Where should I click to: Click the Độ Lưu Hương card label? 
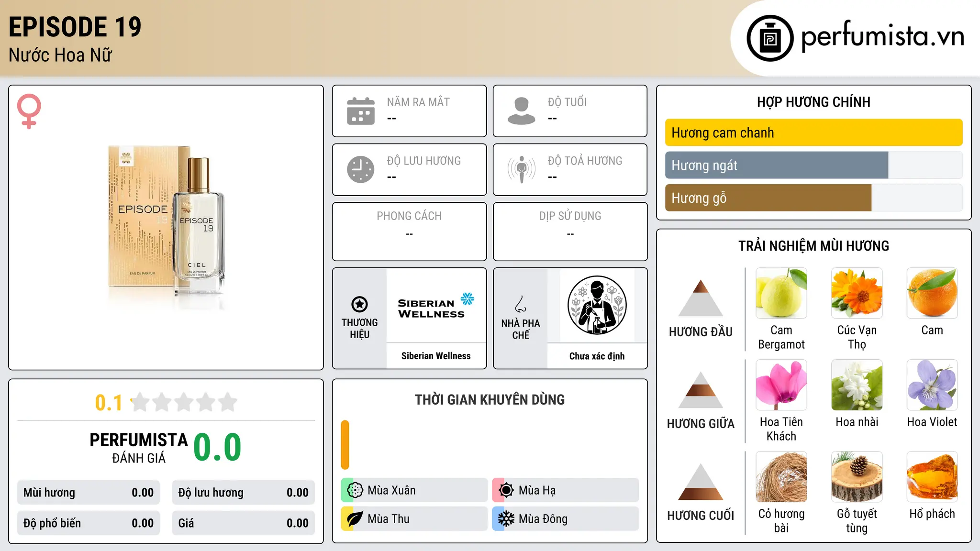coord(424,161)
